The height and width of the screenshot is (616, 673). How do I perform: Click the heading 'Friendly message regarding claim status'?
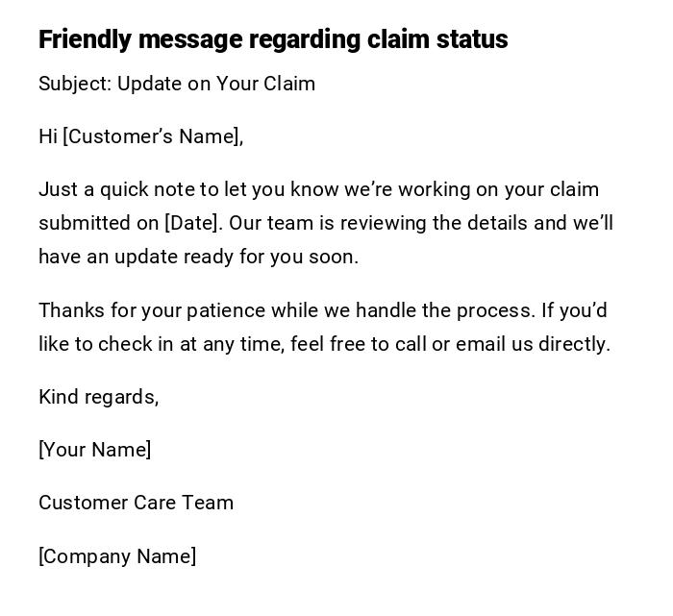(273, 39)
